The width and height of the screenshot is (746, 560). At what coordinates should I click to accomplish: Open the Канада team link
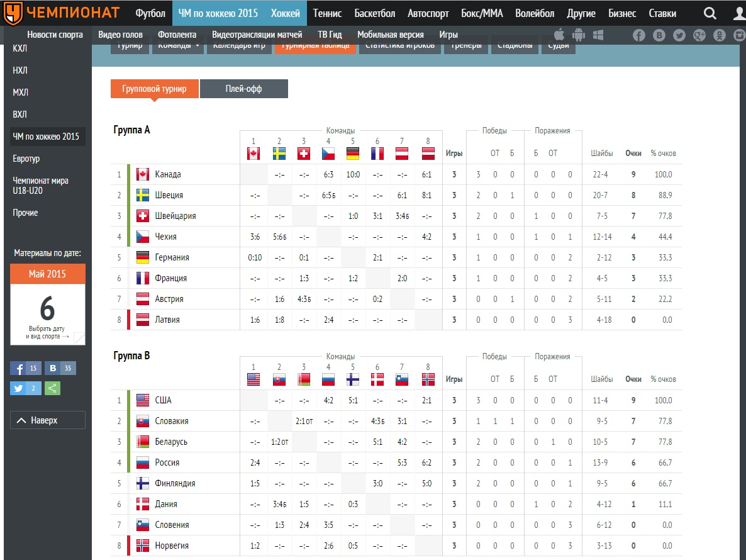167,174
